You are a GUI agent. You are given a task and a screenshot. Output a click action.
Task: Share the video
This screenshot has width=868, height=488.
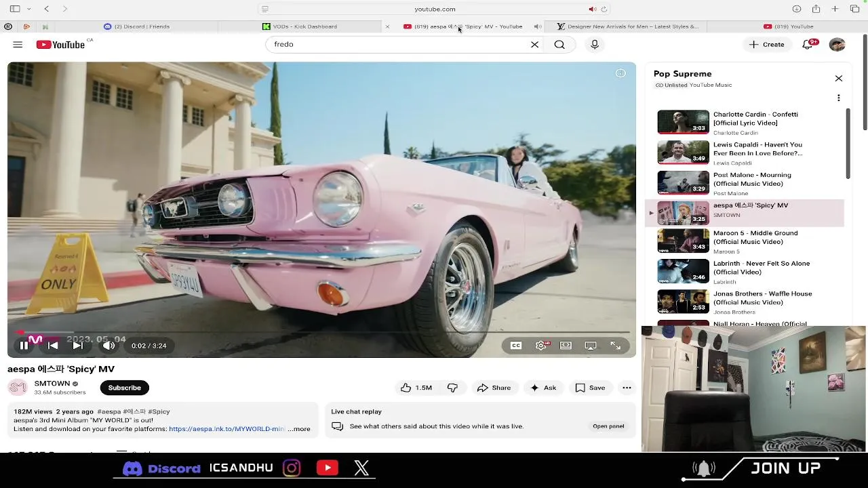pyautogui.click(x=494, y=388)
